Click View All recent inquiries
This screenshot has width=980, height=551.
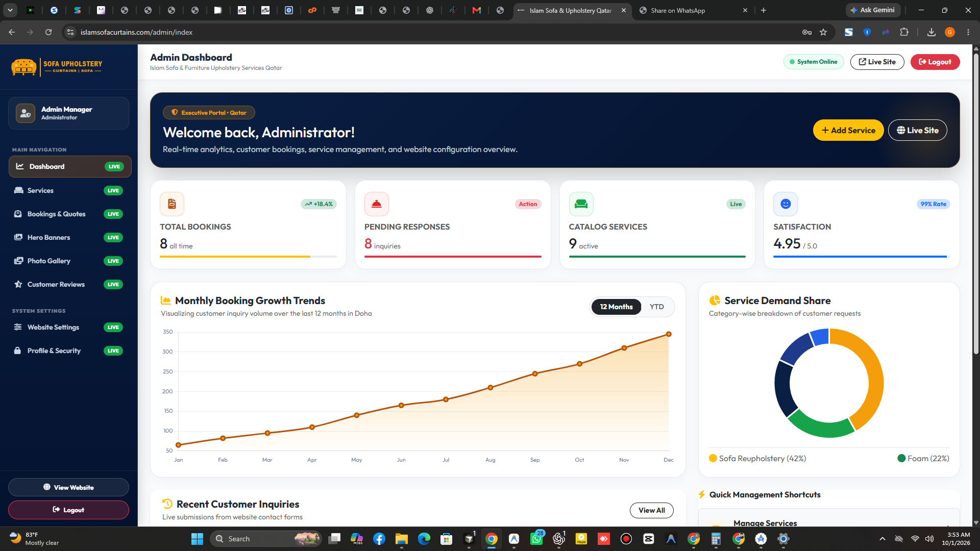click(651, 510)
